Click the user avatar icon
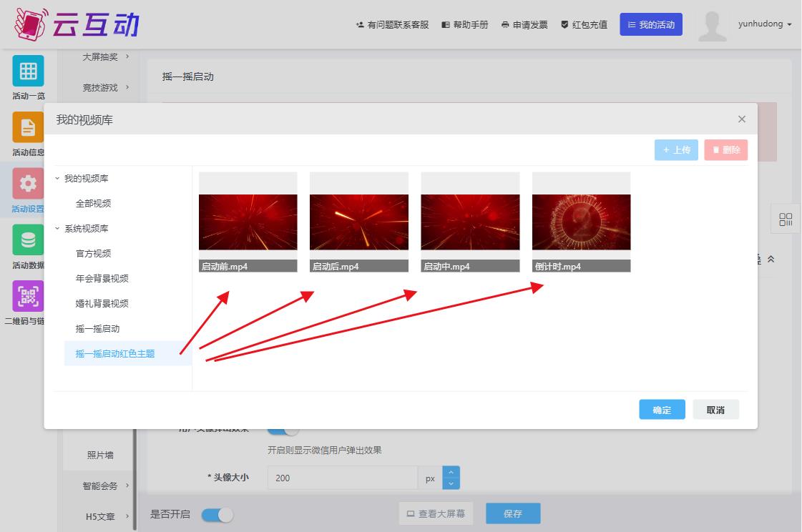The image size is (802, 532). point(712,26)
